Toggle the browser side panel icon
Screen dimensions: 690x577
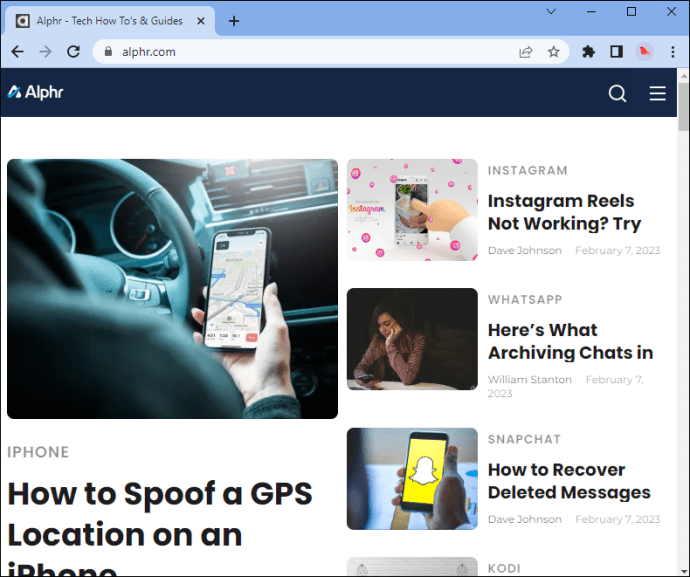tap(617, 52)
